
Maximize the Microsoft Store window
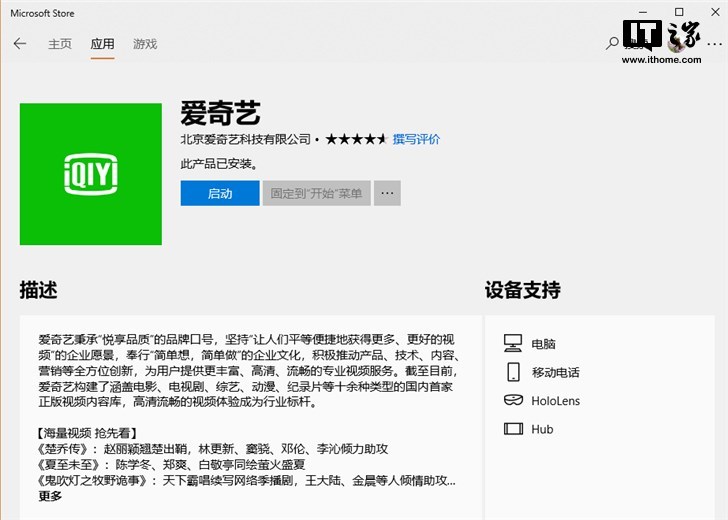(x=679, y=12)
